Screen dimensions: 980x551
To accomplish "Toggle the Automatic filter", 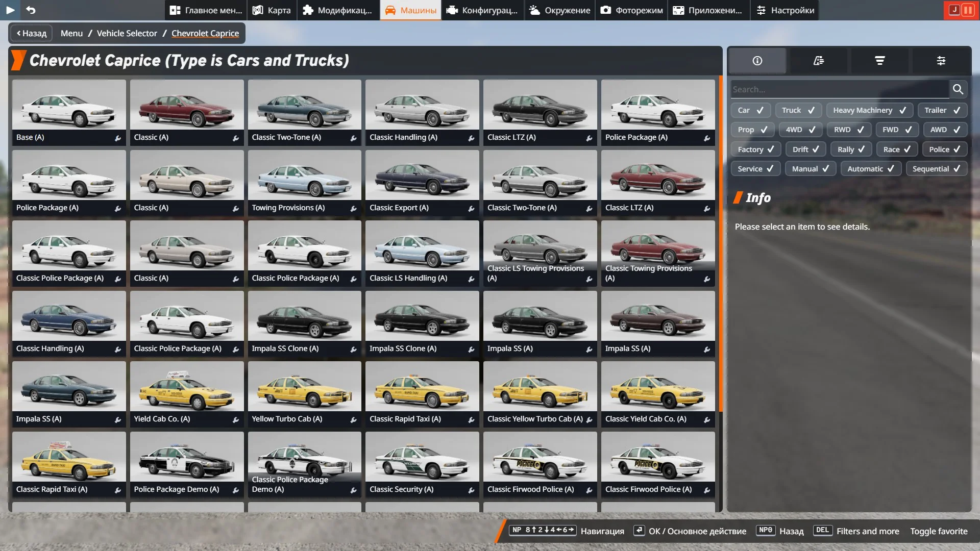I will point(871,169).
